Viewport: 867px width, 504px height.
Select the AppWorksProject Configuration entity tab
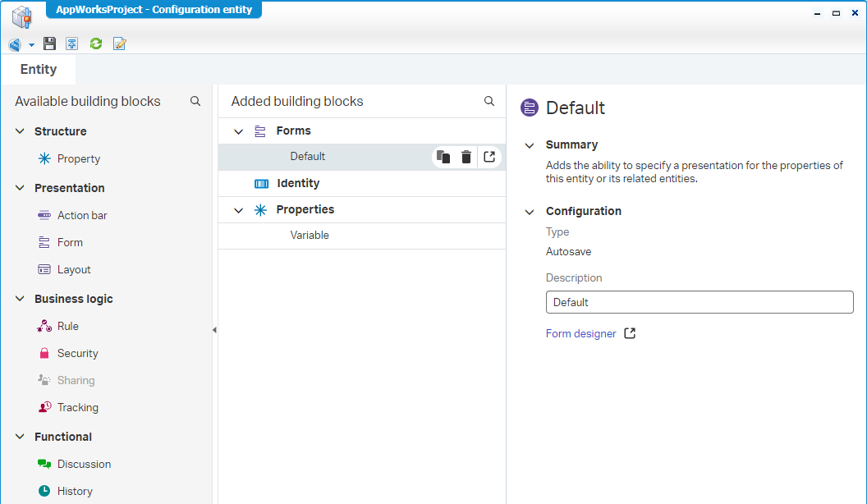[154, 10]
